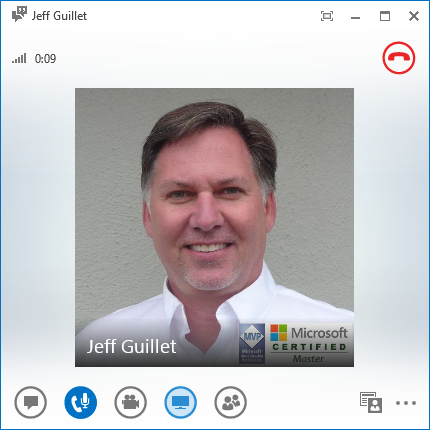The width and height of the screenshot is (430, 430).
Task: Start video with the camera button
Action: pyautogui.click(x=131, y=402)
